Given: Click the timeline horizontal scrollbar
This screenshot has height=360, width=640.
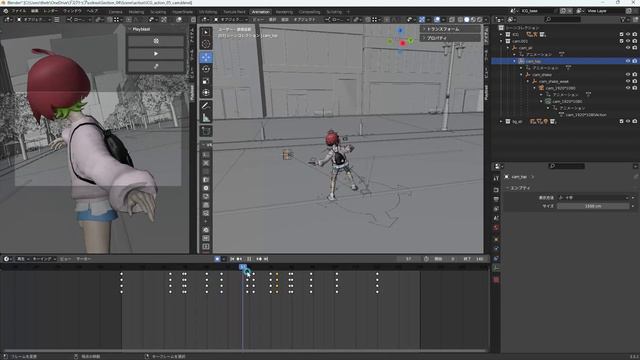Looking at the screenshot, I should point(245,351).
